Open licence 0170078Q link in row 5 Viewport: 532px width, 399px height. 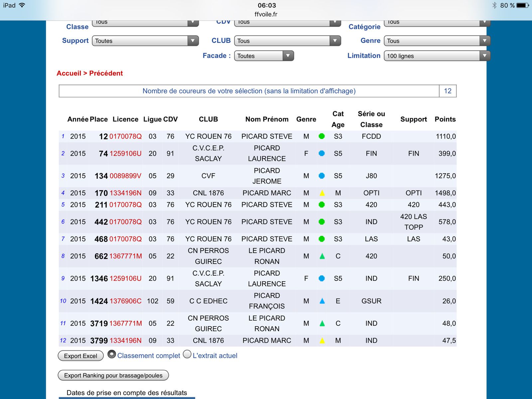point(125,204)
